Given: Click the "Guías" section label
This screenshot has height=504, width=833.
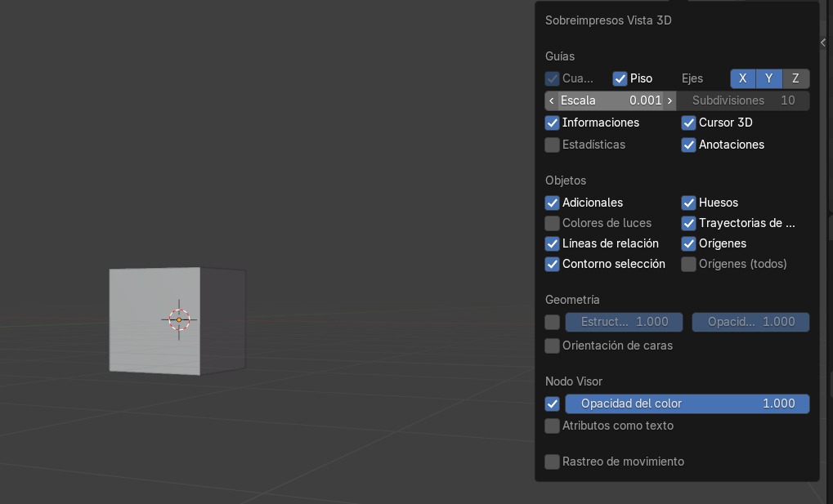Looking at the screenshot, I should (560, 56).
